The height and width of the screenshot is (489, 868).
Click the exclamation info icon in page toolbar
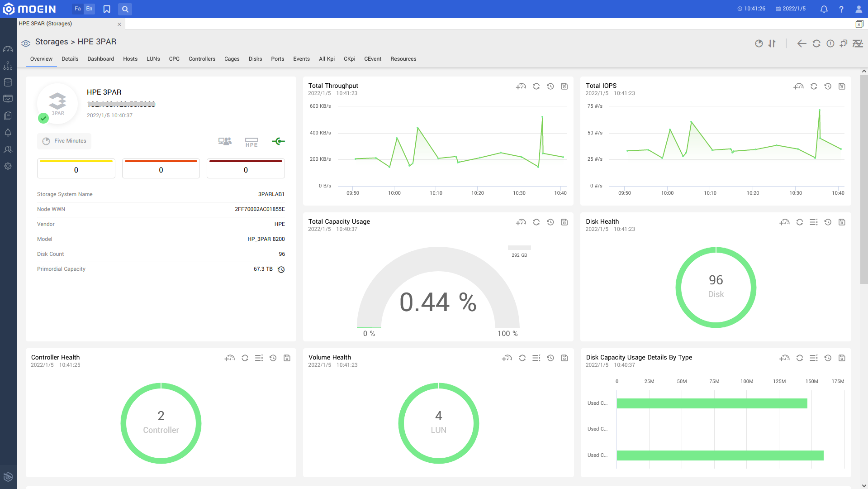tap(830, 43)
